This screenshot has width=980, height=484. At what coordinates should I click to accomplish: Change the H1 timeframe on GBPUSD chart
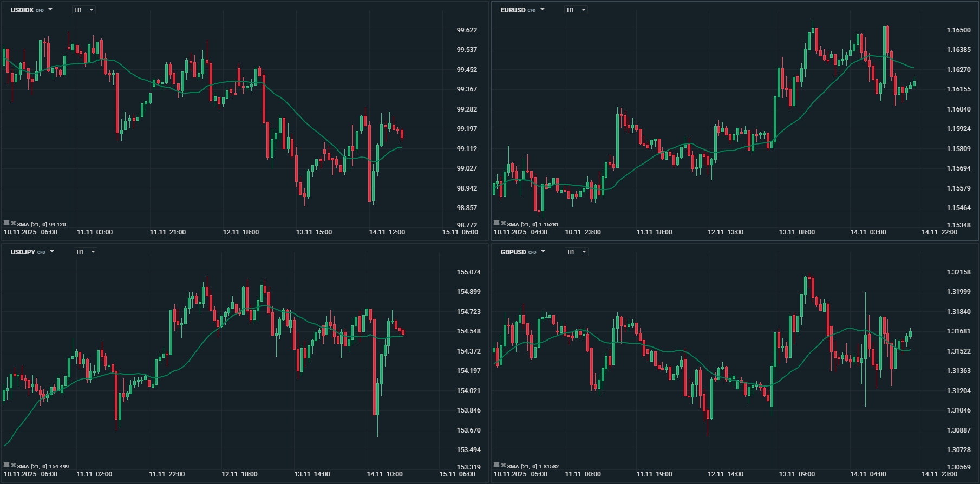click(x=576, y=252)
